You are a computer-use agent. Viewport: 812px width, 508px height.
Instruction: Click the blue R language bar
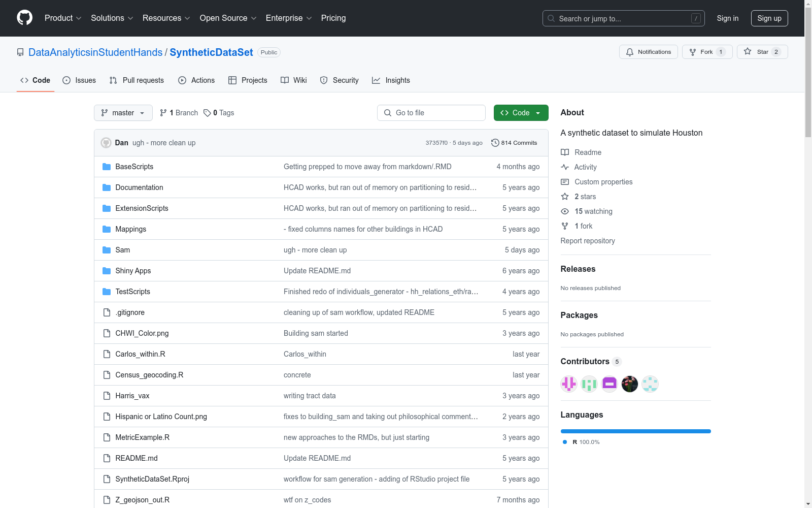tap(636, 431)
